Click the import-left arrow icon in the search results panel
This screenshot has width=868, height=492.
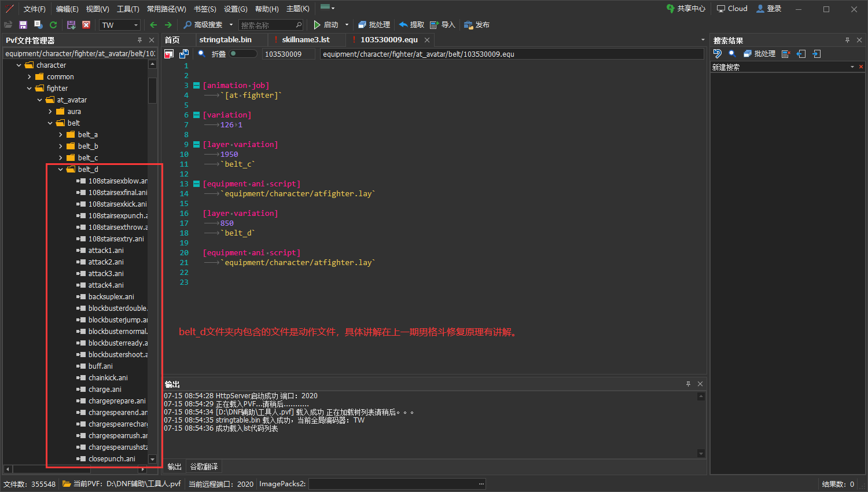[801, 54]
